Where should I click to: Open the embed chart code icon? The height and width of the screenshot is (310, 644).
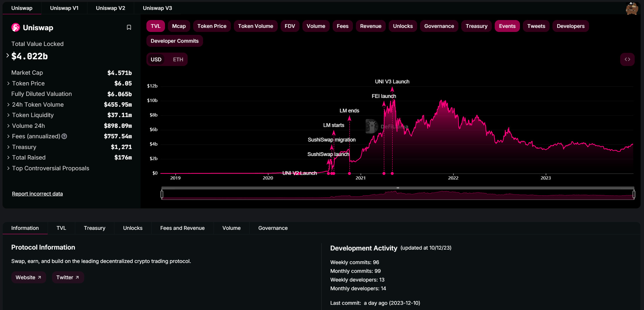pos(627,59)
